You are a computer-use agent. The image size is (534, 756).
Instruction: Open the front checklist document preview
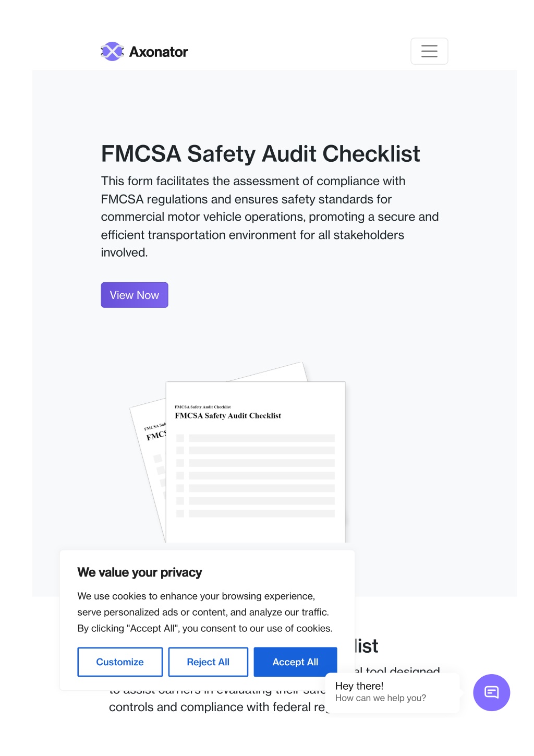click(256, 462)
